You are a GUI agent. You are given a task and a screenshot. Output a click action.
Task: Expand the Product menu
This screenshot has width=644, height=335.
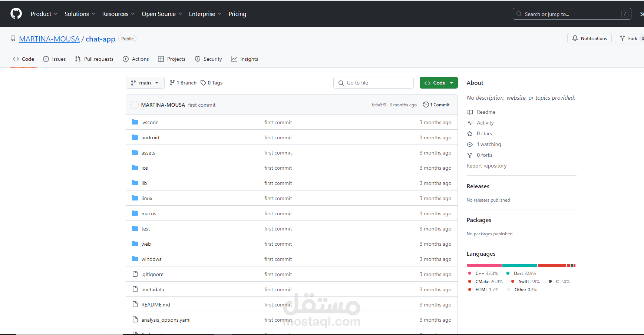[x=44, y=14]
